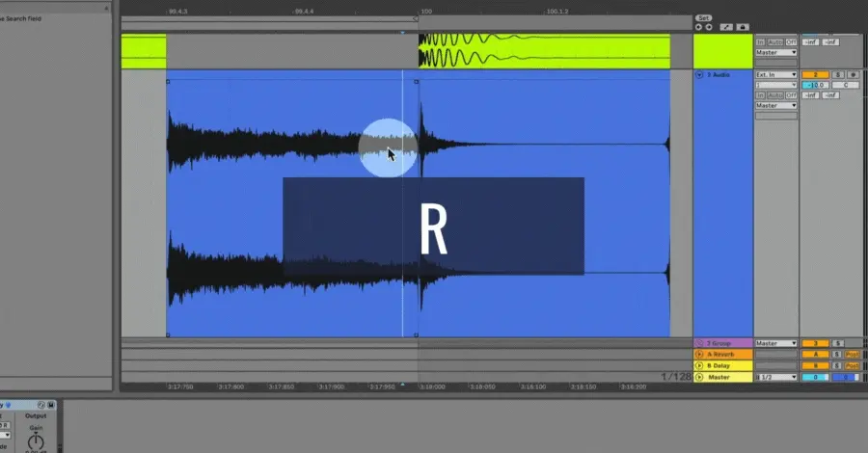Open the input channel dropdown below Ext. In

[x=776, y=85]
